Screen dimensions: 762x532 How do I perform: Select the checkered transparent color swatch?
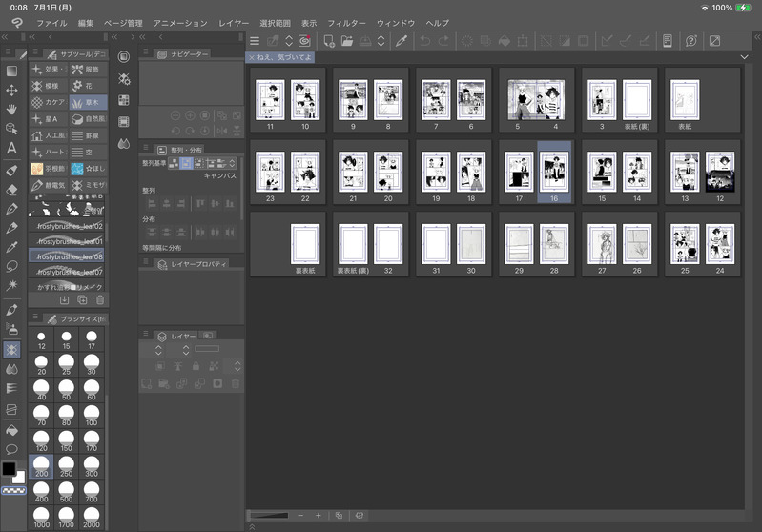coord(13,491)
